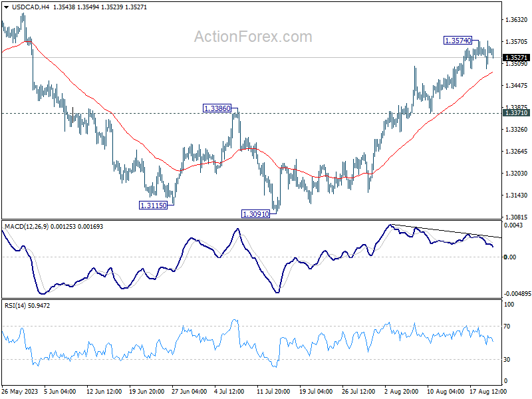Click the 2 Aug 20:00 time label
Screen dimensions: 532x399
402,392
